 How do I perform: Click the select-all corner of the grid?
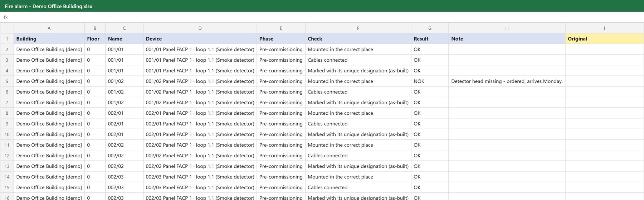click(7, 28)
